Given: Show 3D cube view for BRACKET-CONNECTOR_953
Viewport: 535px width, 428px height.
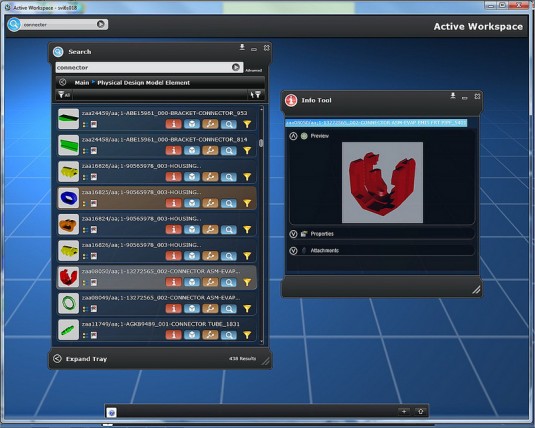Looking at the screenshot, I should 192,124.
